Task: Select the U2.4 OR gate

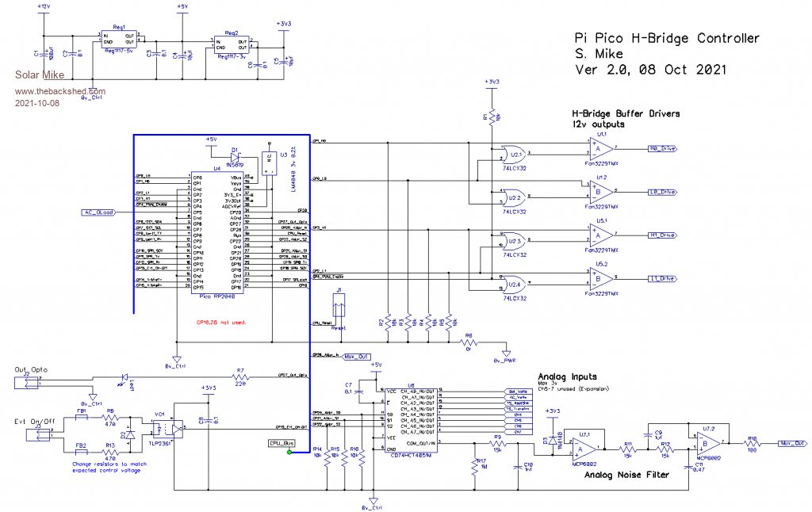Action: coord(515,282)
